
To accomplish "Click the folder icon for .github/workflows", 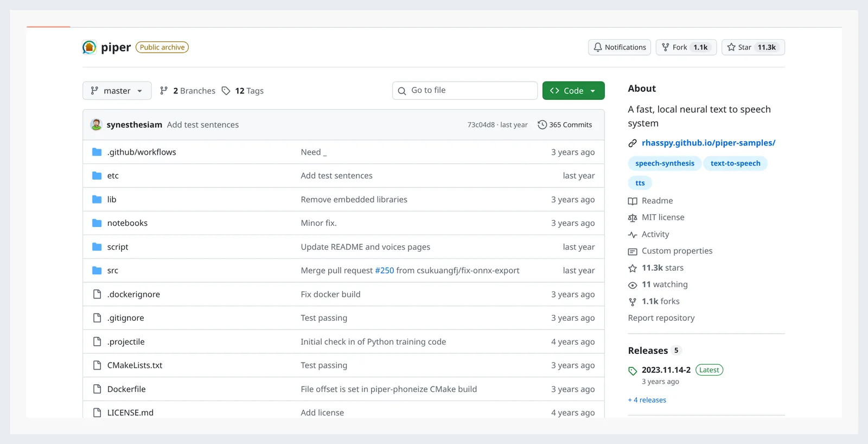I will tap(97, 152).
